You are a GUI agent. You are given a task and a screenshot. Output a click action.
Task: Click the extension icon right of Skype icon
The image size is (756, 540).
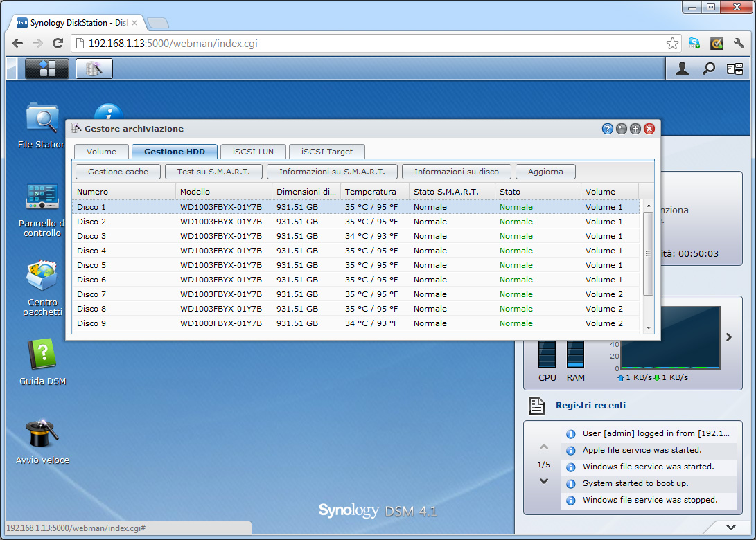[717, 44]
